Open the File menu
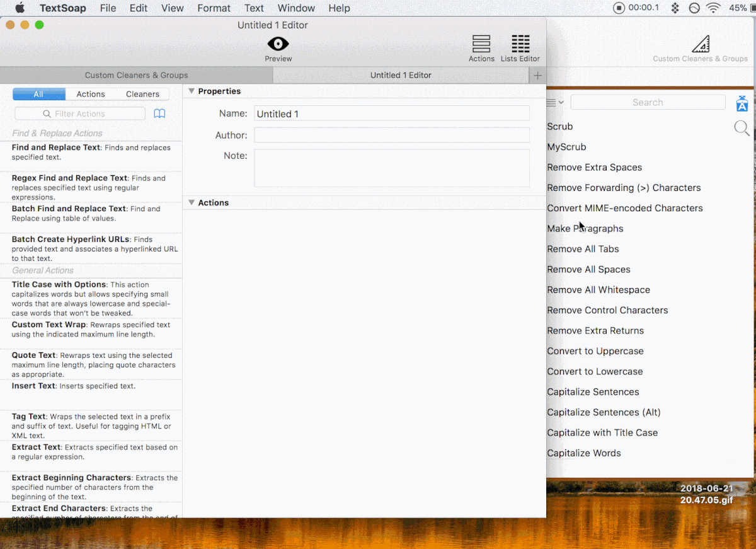 [x=108, y=8]
